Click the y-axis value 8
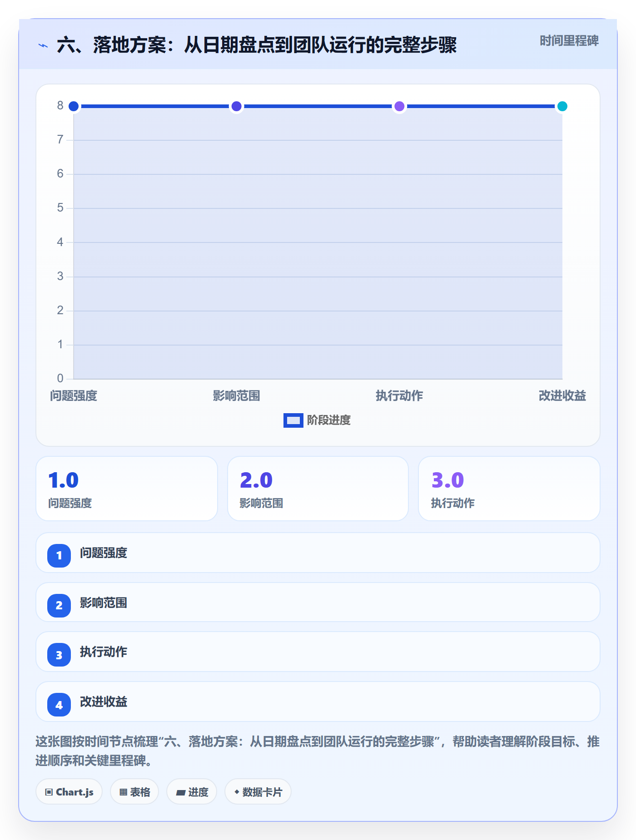Screen dimensions: 636x840 pyautogui.click(x=60, y=106)
